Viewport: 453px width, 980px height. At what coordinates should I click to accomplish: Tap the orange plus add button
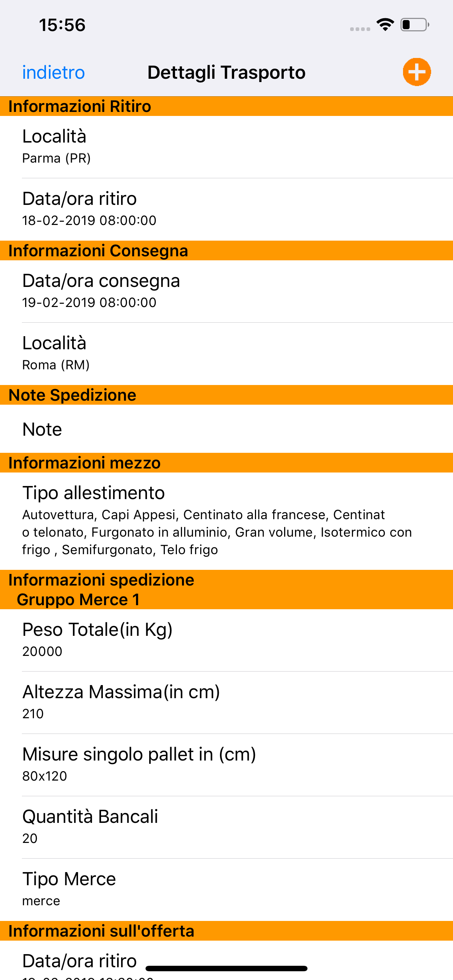[x=417, y=72]
